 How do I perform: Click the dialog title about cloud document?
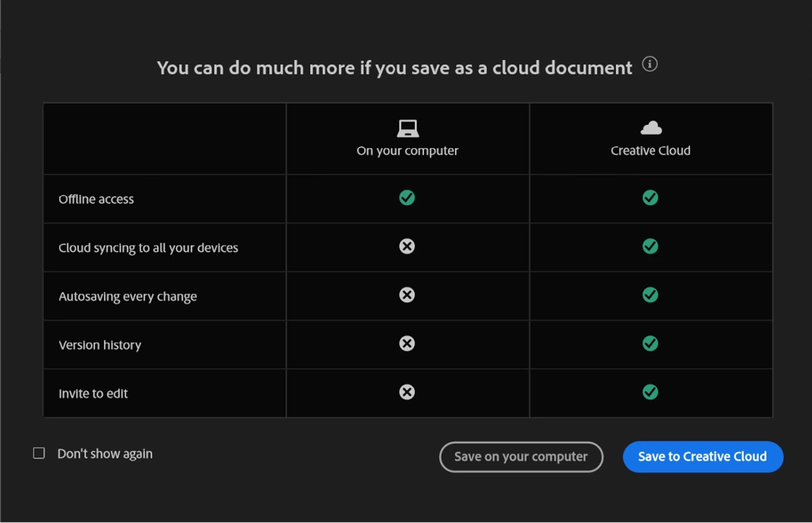pyautogui.click(x=395, y=68)
